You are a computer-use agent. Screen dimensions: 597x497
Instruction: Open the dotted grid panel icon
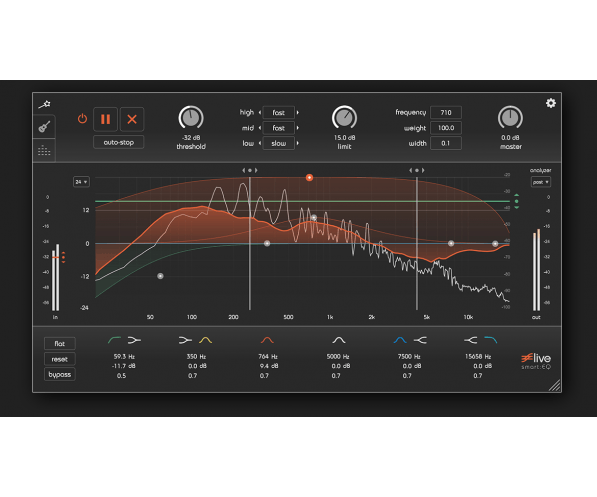(44, 150)
